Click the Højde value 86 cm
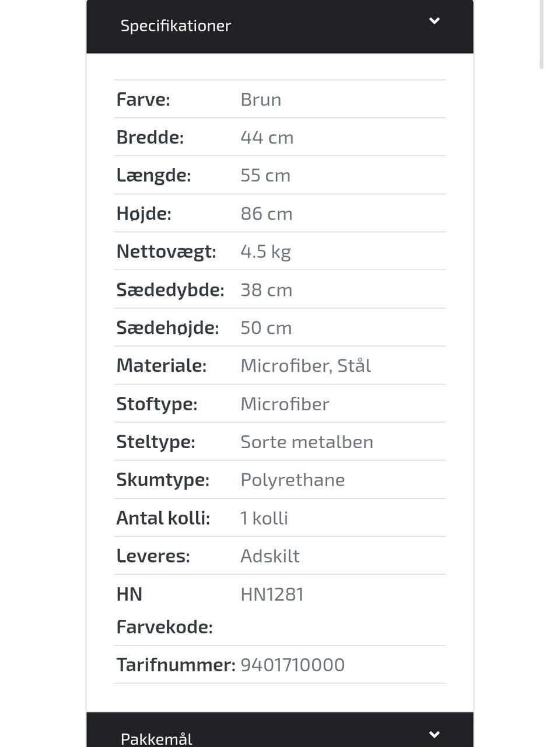Image resolution: width=560 pixels, height=747 pixels. pyautogui.click(x=267, y=214)
